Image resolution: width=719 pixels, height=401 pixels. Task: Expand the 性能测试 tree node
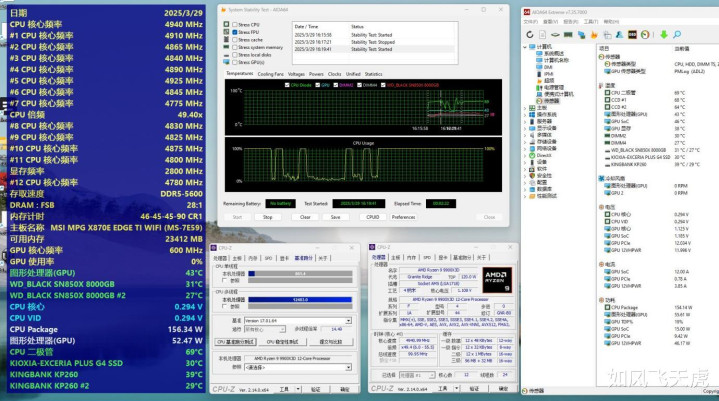click(525, 196)
